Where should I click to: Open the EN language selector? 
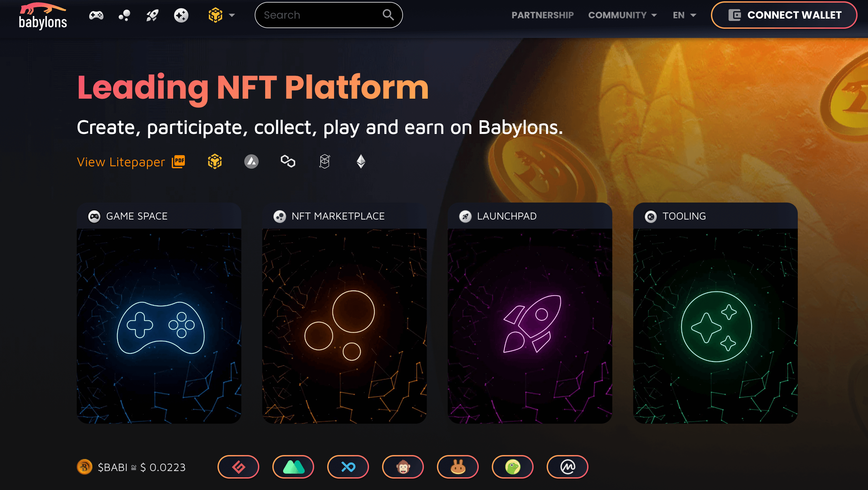684,15
